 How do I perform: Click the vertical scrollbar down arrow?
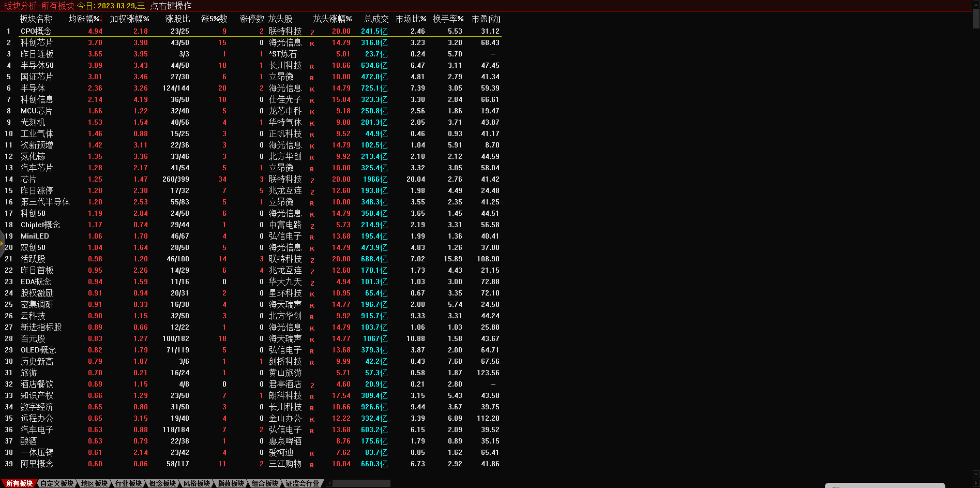tap(976, 475)
